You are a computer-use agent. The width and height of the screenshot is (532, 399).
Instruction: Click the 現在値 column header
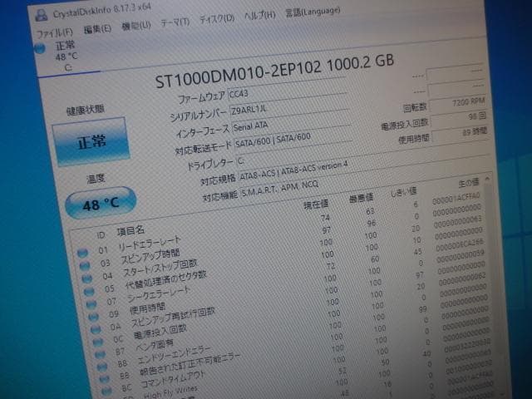[x=316, y=204]
